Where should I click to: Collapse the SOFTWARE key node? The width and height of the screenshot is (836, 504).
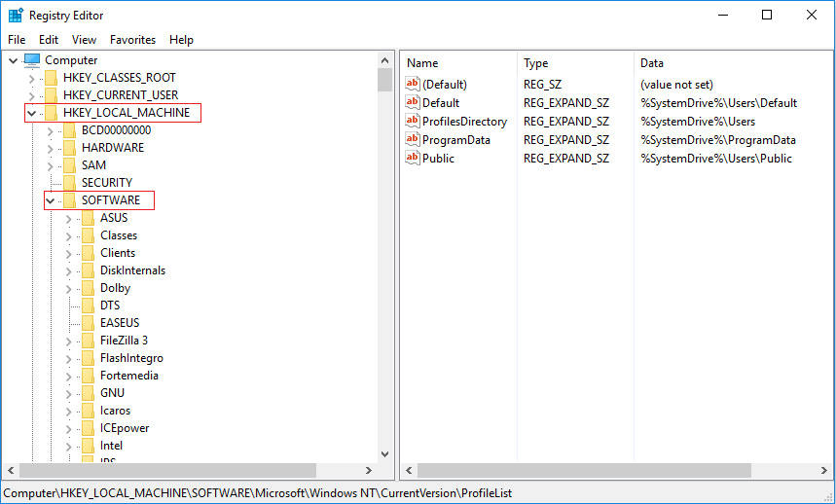point(50,200)
